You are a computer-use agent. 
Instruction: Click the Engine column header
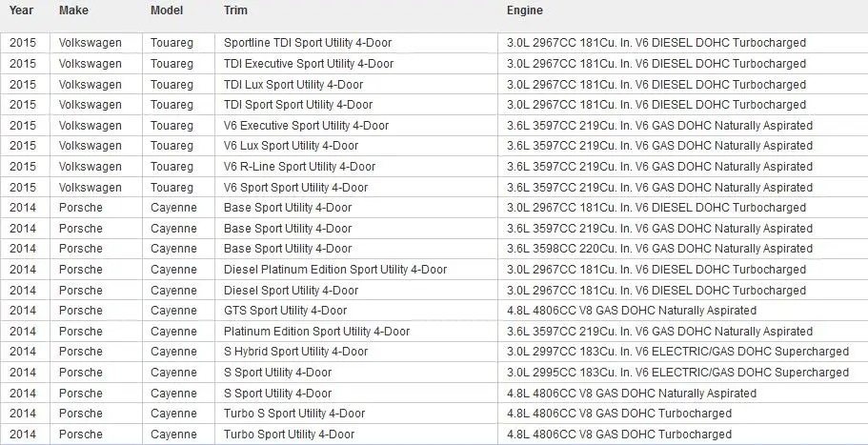[525, 10]
